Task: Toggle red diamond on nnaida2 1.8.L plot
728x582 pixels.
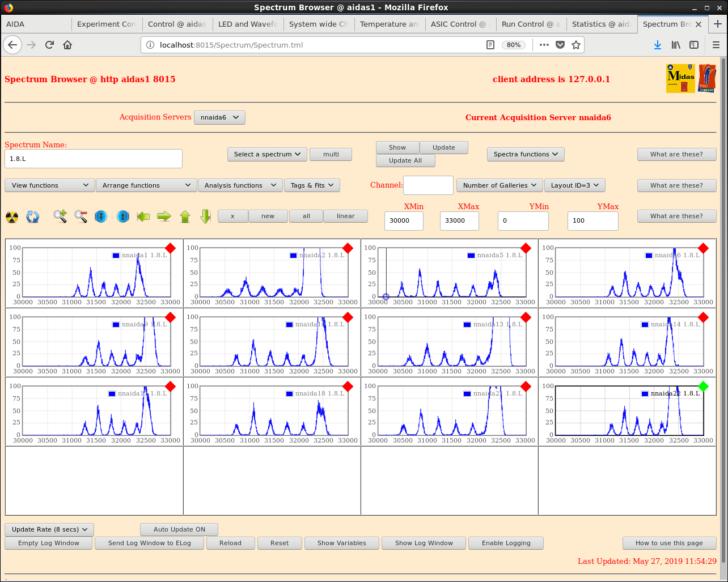Action: coord(348,248)
